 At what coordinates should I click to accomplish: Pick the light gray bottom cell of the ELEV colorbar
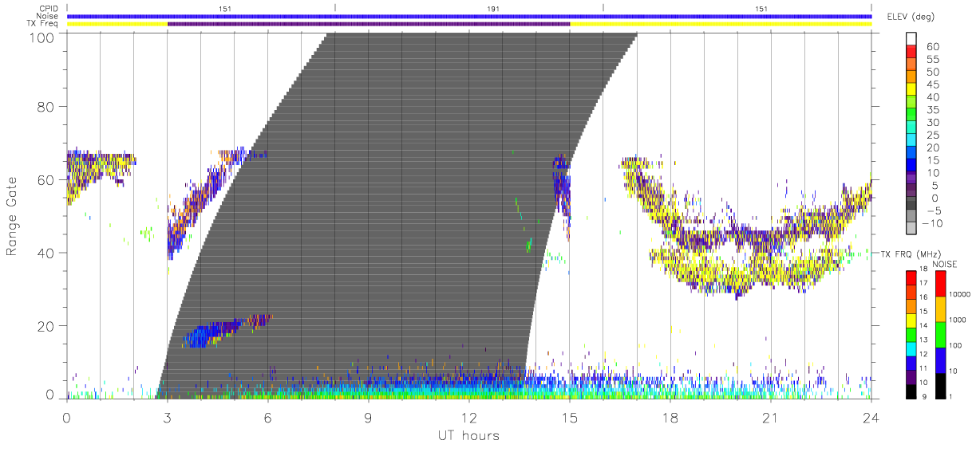pos(912,230)
